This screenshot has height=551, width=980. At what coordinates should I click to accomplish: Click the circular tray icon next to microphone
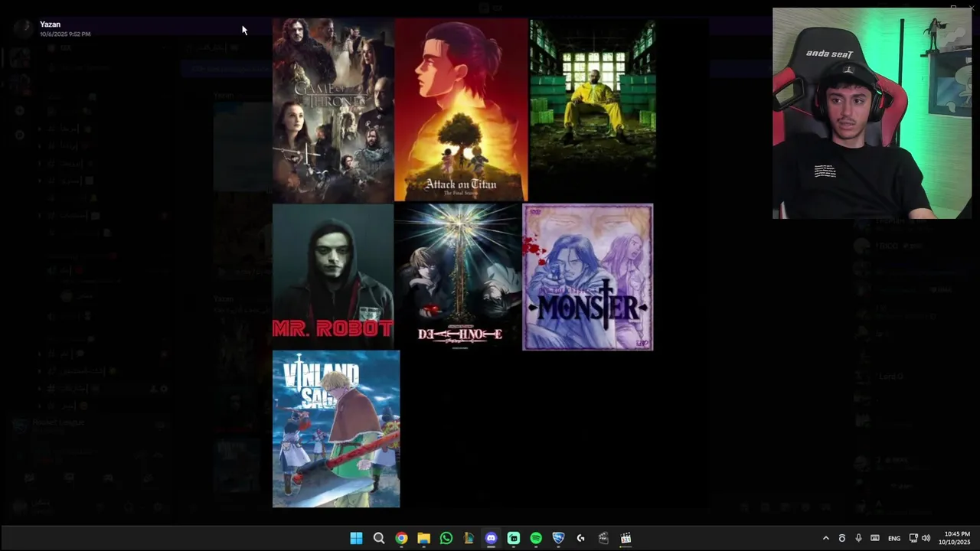point(842,538)
